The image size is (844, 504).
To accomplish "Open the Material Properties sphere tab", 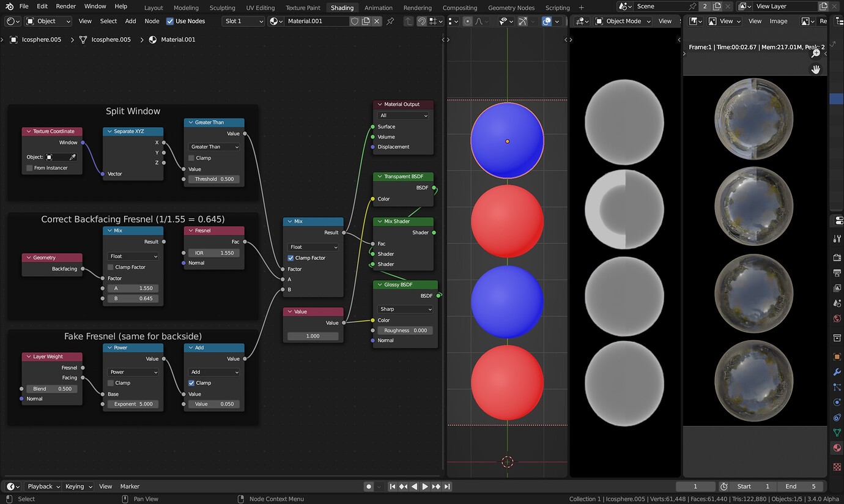I will [x=837, y=448].
